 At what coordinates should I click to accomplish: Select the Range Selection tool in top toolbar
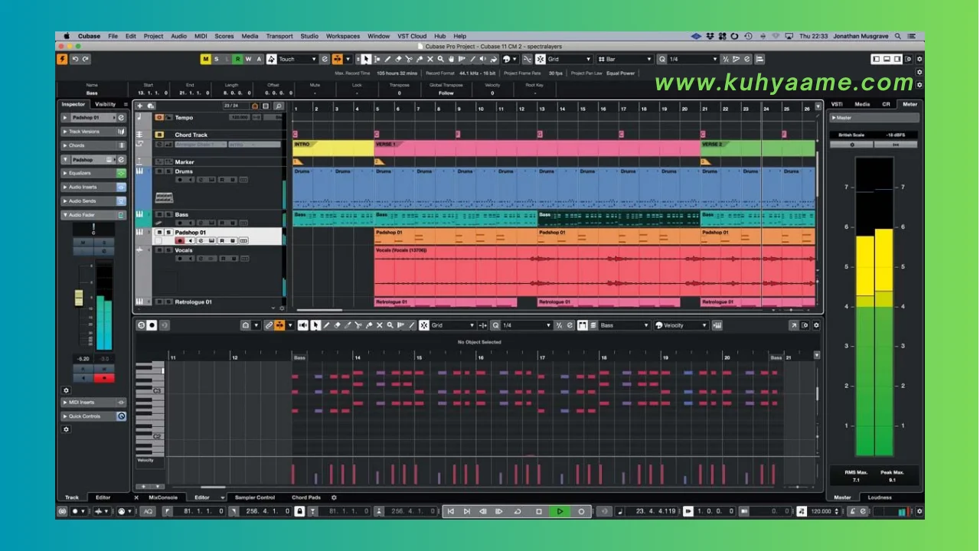[x=377, y=59]
